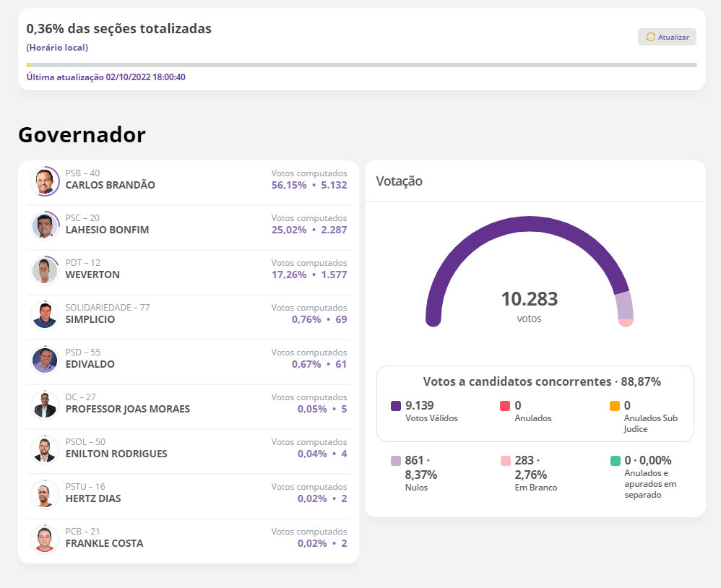Click Frankle Costa's candidate avatar
Viewport: 721px width, 588px height.
click(45, 540)
